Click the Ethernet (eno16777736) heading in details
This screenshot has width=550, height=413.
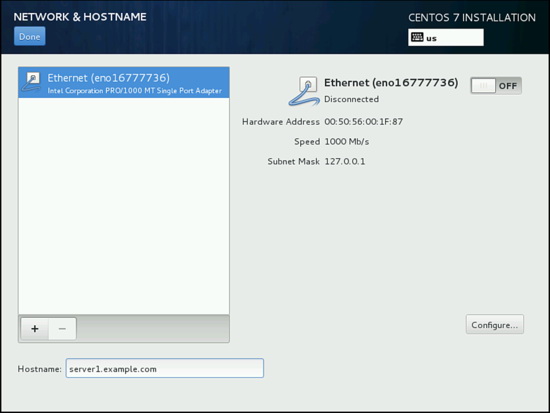(391, 83)
